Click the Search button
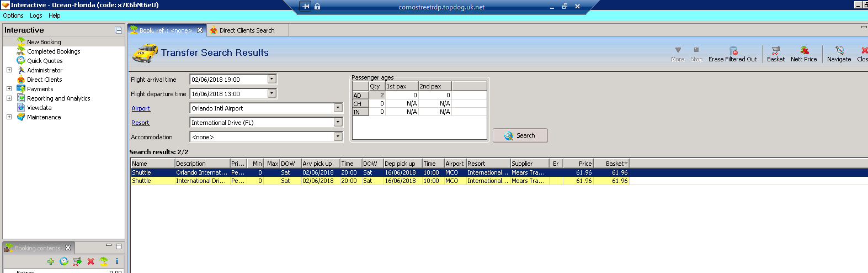The image size is (868, 273). coord(520,135)
